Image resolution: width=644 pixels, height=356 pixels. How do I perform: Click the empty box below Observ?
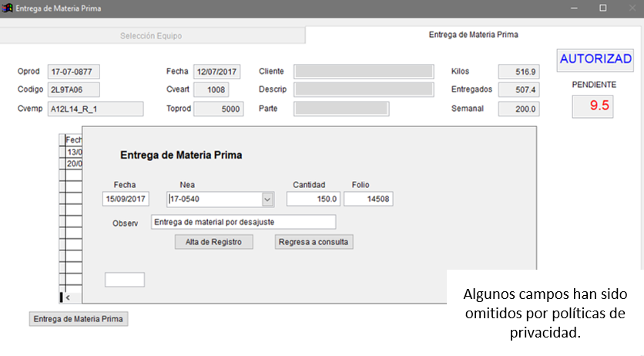[x=125, y=280]
